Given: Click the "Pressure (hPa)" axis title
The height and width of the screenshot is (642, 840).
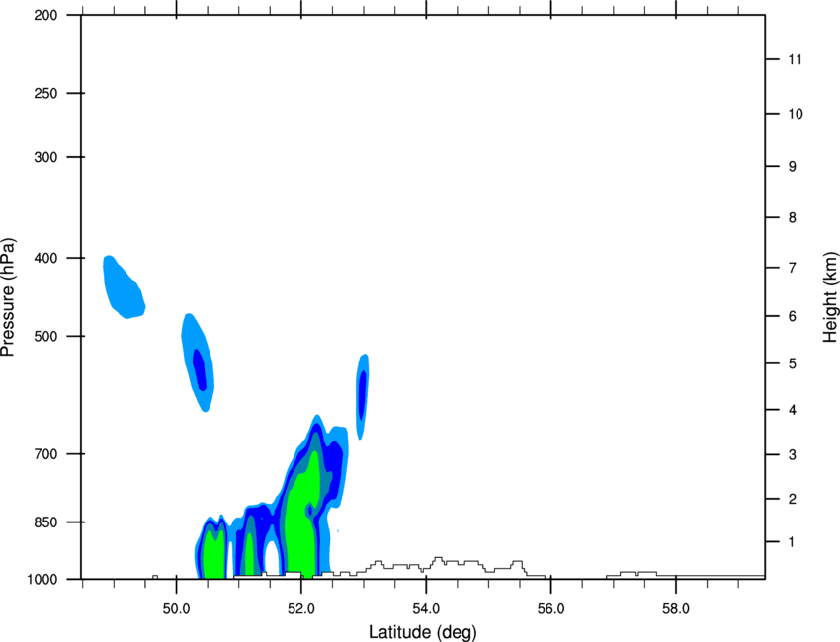Looking at the screenshot, I should [8, 297].
